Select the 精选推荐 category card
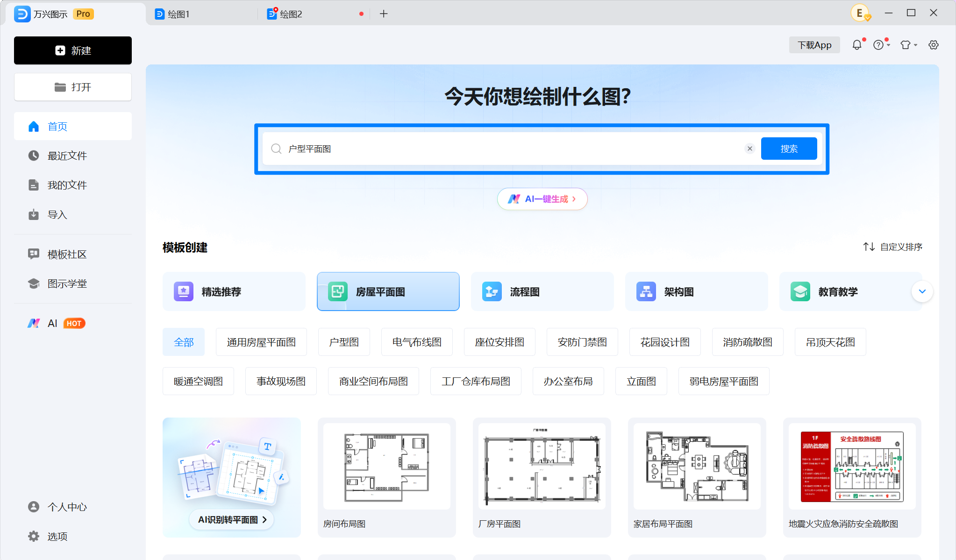 coord(234,291)
